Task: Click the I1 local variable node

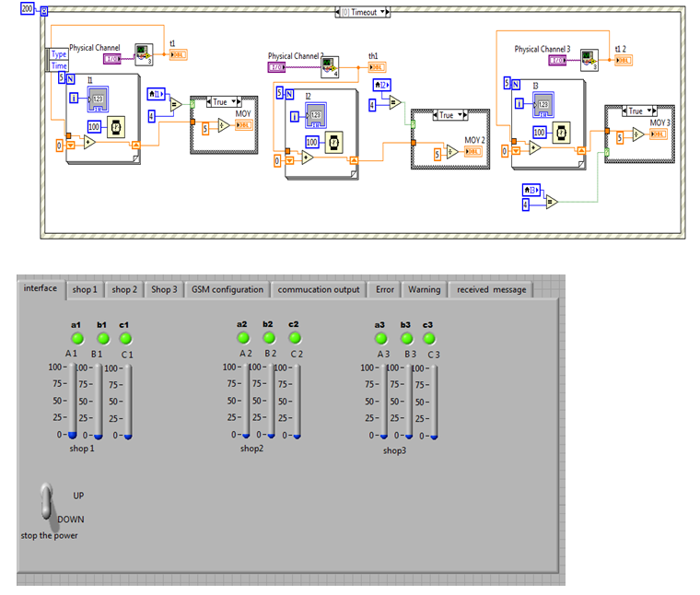Action: [157, 94]
